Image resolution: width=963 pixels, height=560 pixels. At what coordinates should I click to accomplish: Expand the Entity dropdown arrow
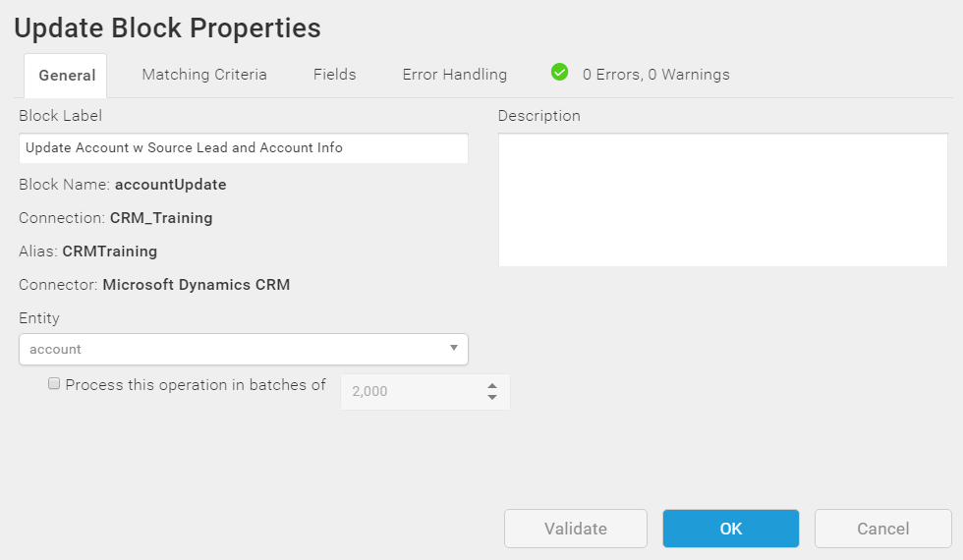tap(454, 348)
